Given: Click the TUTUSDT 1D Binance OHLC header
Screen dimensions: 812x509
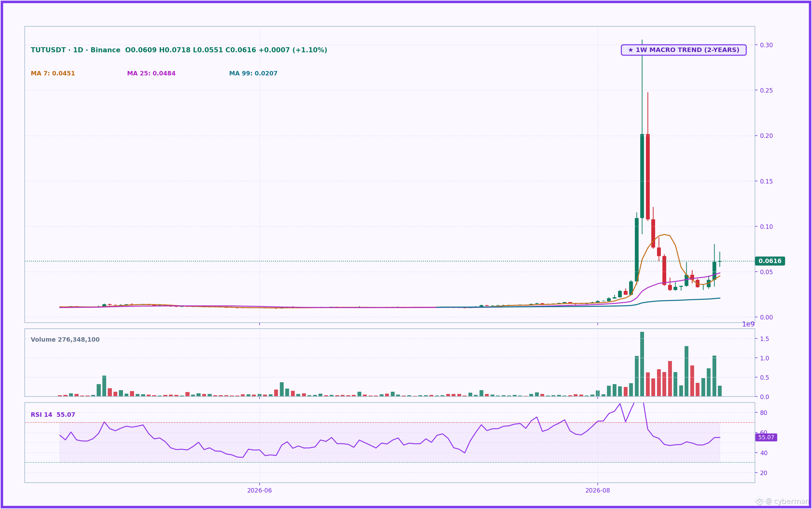Looking at the screenshot, I should pyautogui.click(x=179, y=50).
